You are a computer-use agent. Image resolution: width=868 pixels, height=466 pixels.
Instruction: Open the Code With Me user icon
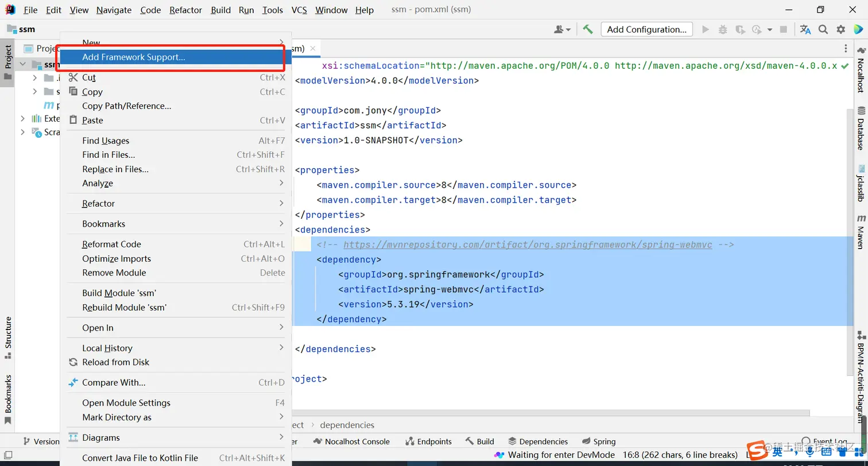click(562, 29)
